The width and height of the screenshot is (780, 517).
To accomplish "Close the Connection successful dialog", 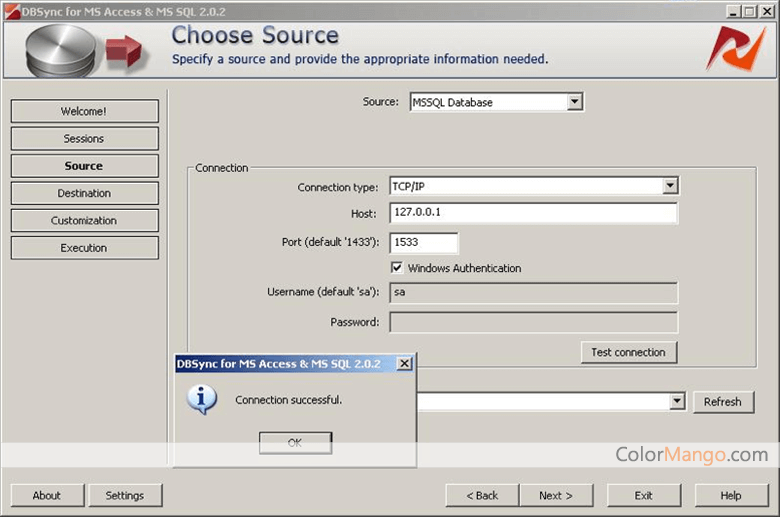I will (404, 364).
